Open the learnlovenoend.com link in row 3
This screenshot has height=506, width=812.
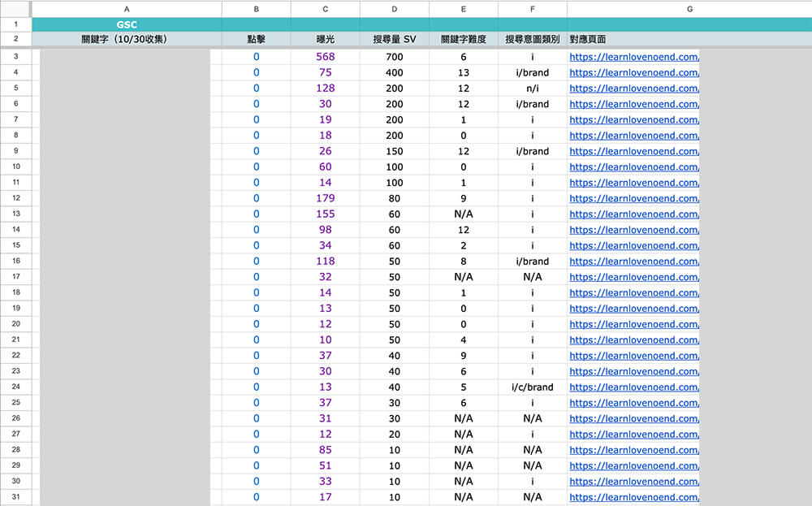(634, 57)
